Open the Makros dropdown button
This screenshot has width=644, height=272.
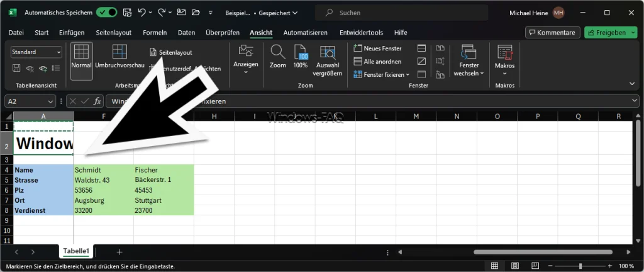click(505, 60)
